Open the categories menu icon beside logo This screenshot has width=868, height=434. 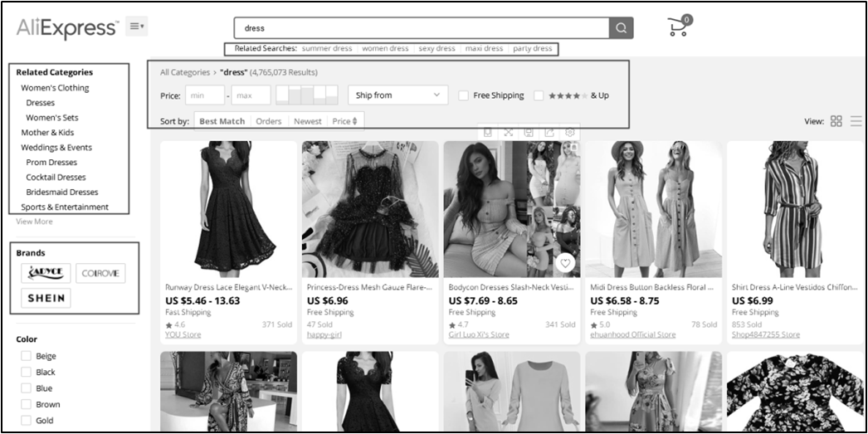136,27
